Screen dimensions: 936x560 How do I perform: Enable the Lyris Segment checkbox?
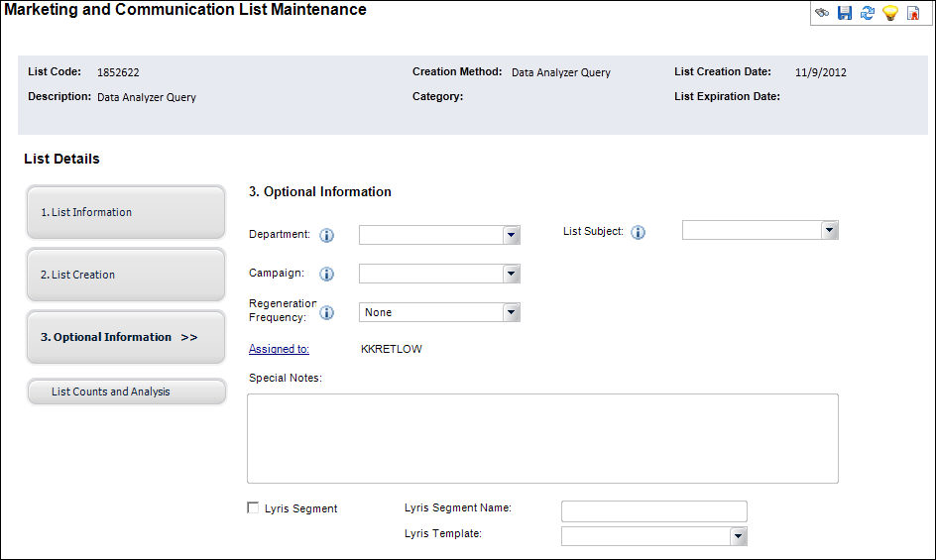[x=253, y=508]
